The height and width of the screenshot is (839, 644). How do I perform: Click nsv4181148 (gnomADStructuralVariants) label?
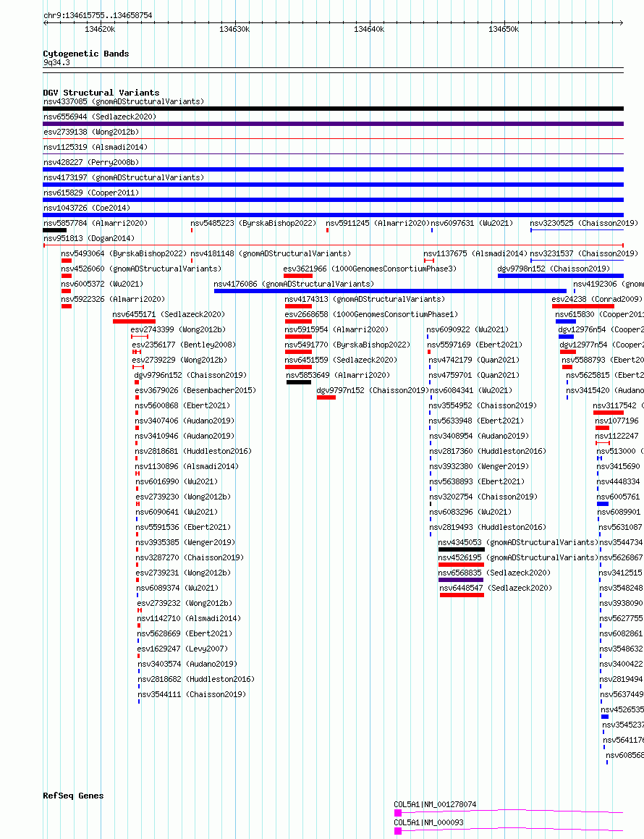[271, 253]
